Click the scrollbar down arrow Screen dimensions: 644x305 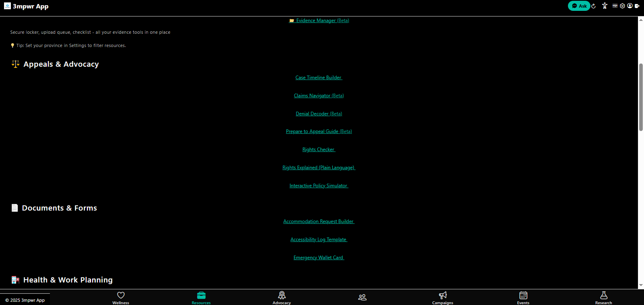(641, 285)
